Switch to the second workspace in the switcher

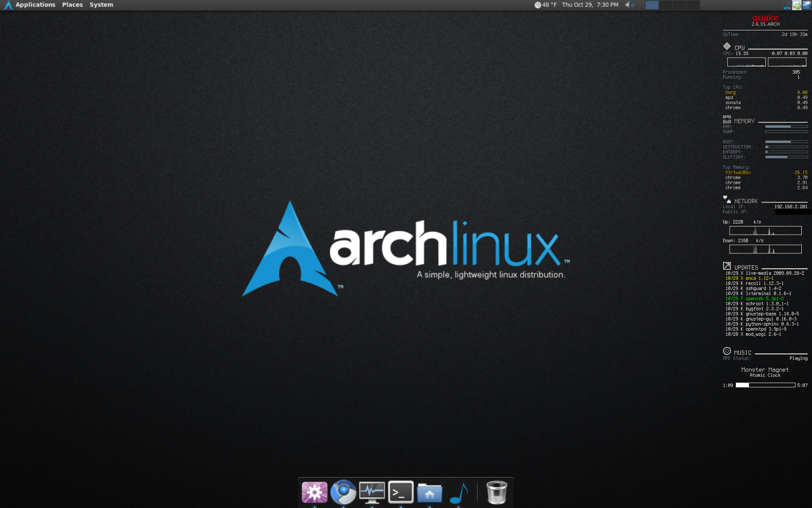666,5
